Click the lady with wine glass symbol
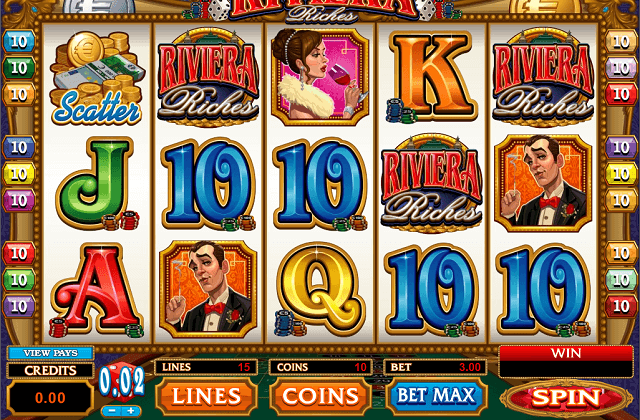This screenshot has width=640, height=420. click(320, 77)
